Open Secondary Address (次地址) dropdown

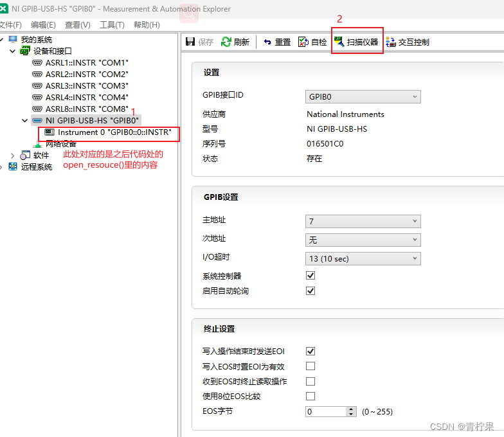tap(363, 240)
